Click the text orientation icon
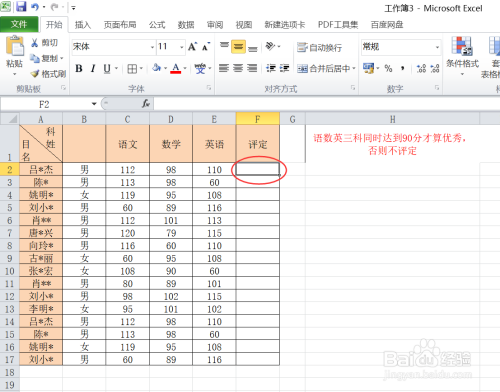The width and height of the screenshot is (500, 392). (x=271, y=46)
